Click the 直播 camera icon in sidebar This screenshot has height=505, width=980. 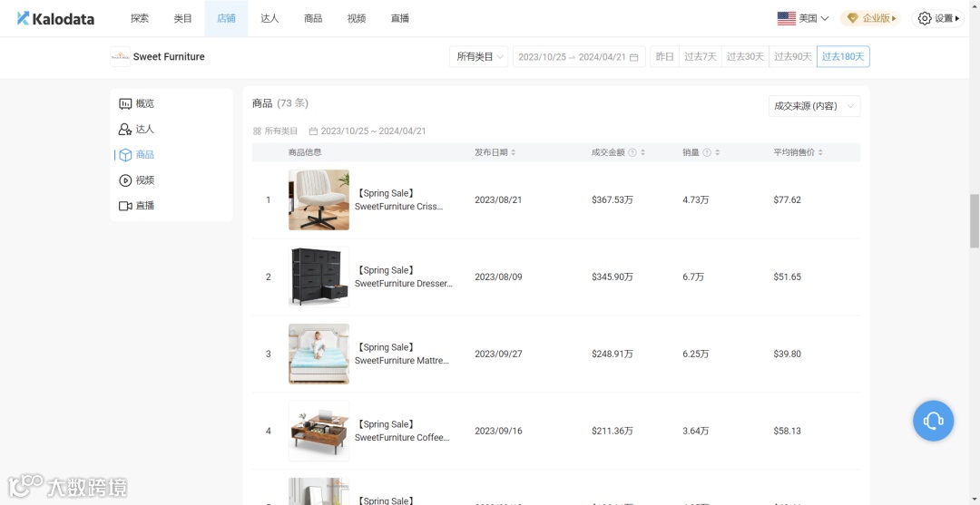(x=125, y=206)
